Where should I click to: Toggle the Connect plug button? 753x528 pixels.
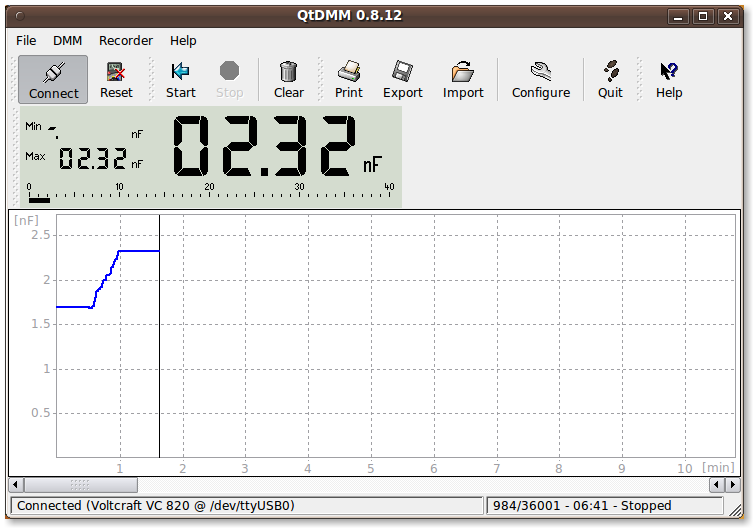(x=53, y=79)
